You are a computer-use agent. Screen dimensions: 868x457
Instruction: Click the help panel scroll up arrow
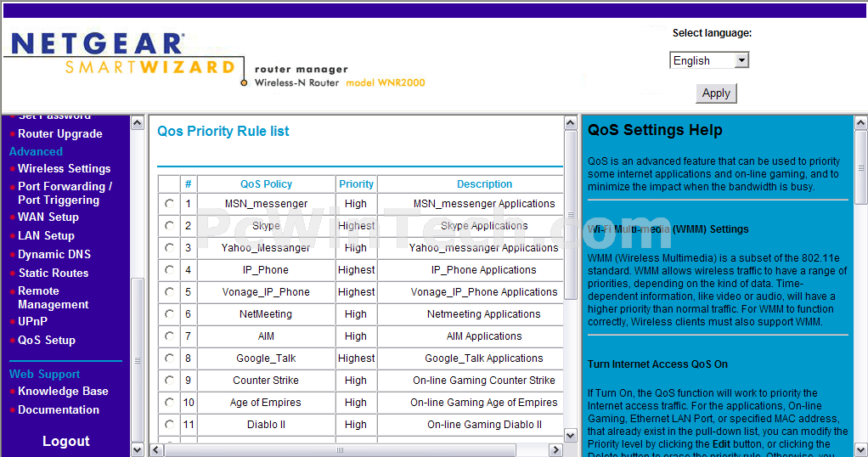[x=861, y=123]
